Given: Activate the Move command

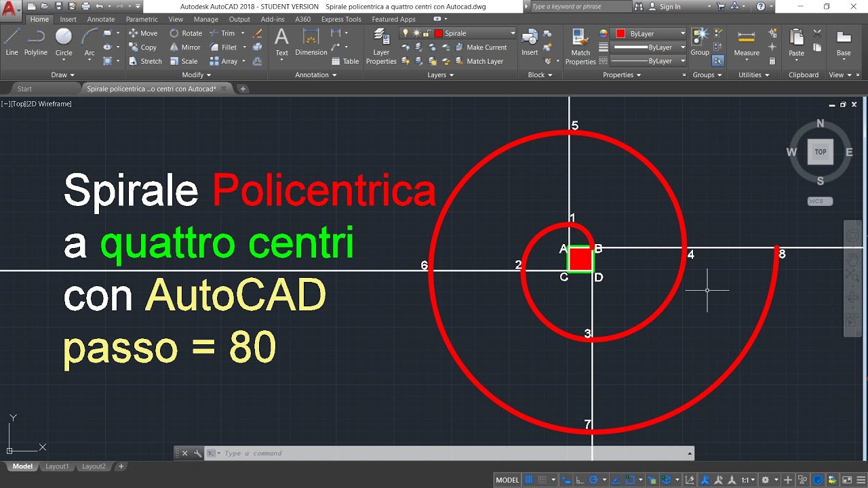Looking at the screenshot, I should coord(143,33).
